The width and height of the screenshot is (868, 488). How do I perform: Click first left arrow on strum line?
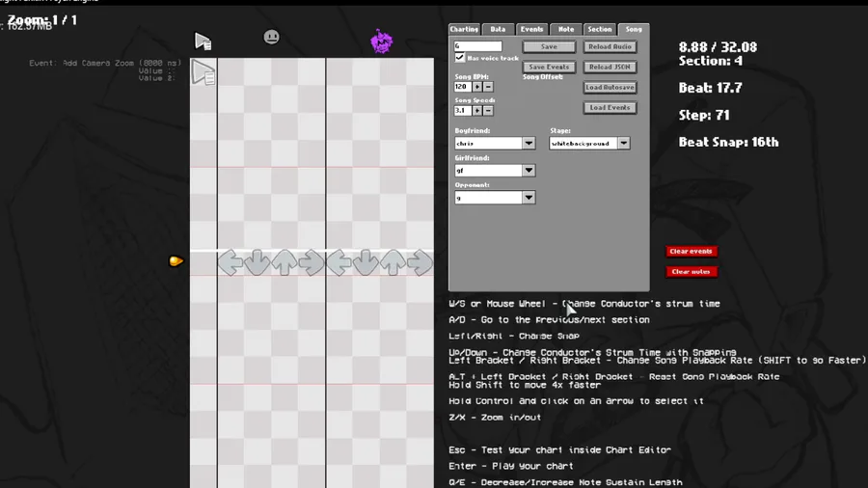(x=231, y=262)
